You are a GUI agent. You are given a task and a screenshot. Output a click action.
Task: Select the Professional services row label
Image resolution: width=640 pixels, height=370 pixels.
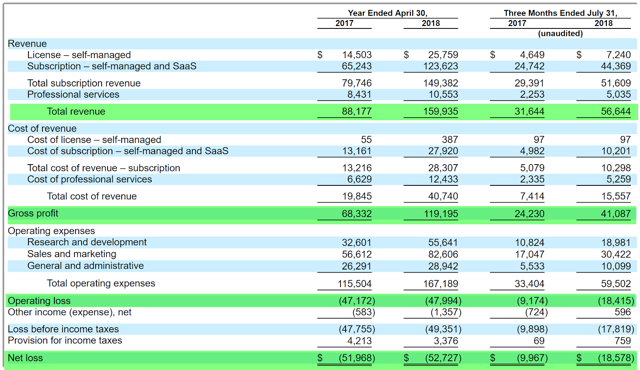(x=73, y=95)
